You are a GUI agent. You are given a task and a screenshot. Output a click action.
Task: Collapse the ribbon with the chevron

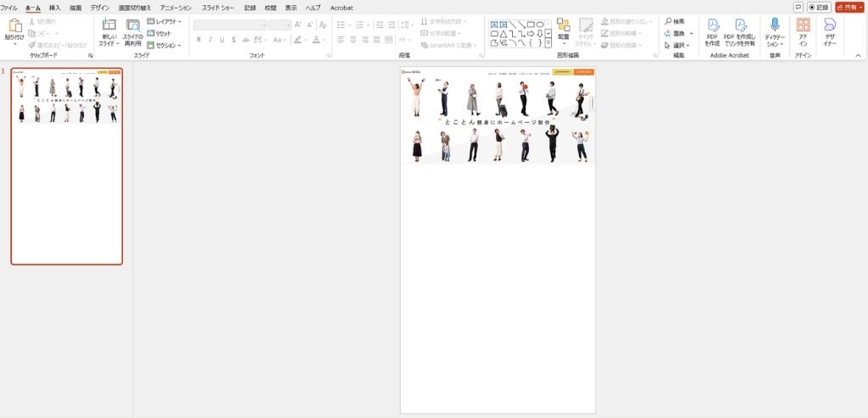point(858,55)
